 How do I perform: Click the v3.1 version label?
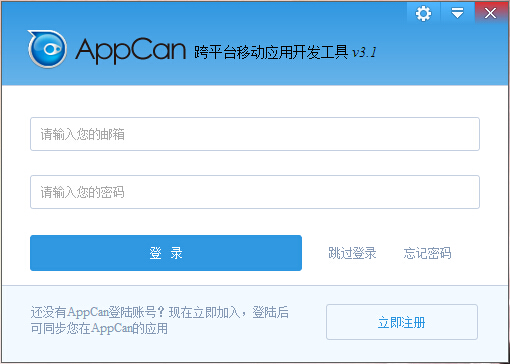(x=364, y=52)
